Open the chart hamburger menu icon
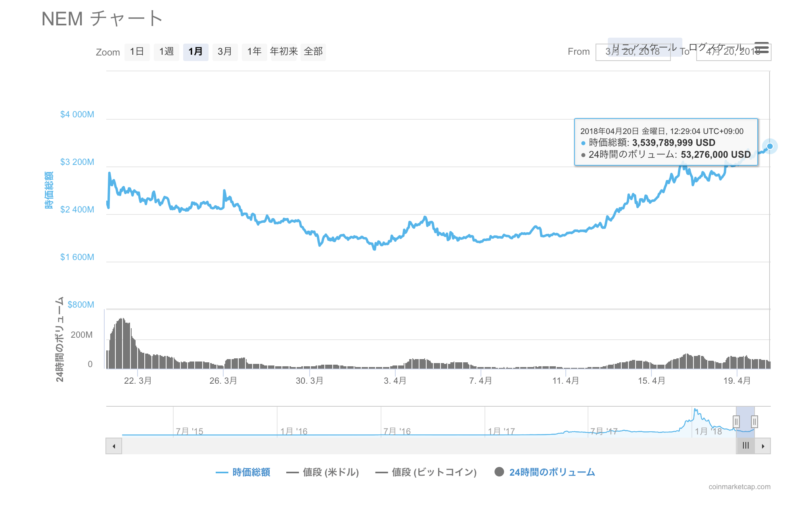Viewport: 812px width, 505px height. pyautogui.click(x=762, y=48)
